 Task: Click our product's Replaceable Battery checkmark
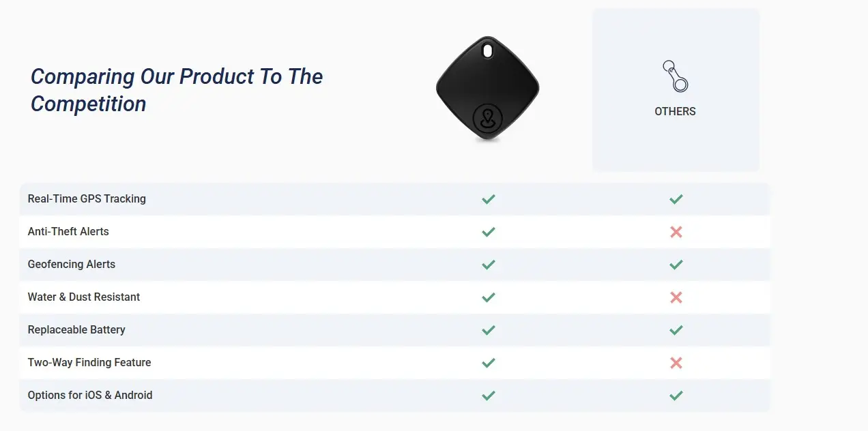pyautogui.click(x=488, y=330)
